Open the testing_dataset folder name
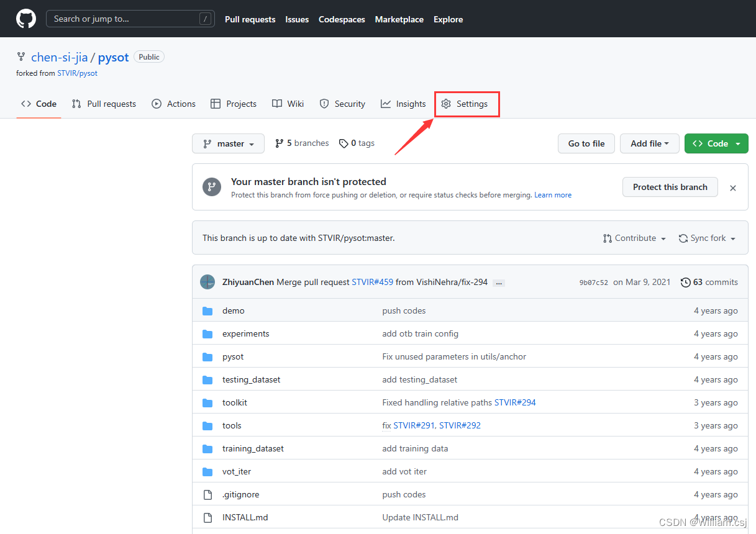 coord(252,379)
